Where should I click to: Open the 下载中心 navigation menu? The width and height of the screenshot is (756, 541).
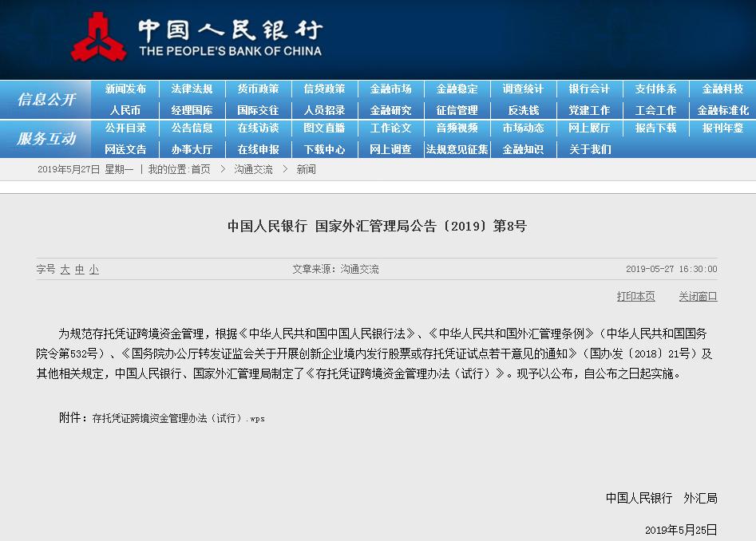coord(323,149)
